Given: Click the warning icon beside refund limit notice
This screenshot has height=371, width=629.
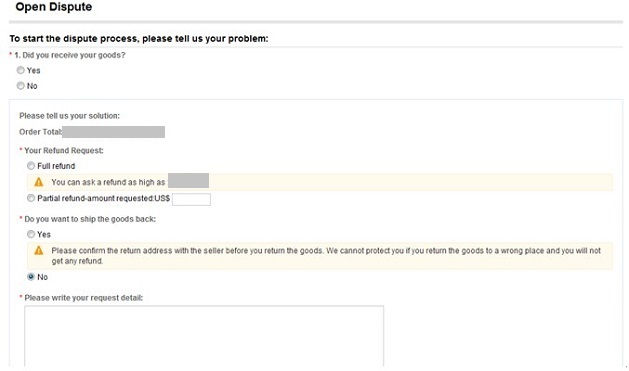Looking at the screenshot, I should click(39, 182).
